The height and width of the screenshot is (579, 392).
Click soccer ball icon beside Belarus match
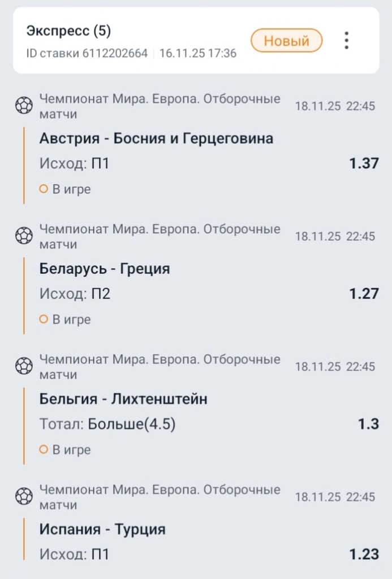[24, 235]
